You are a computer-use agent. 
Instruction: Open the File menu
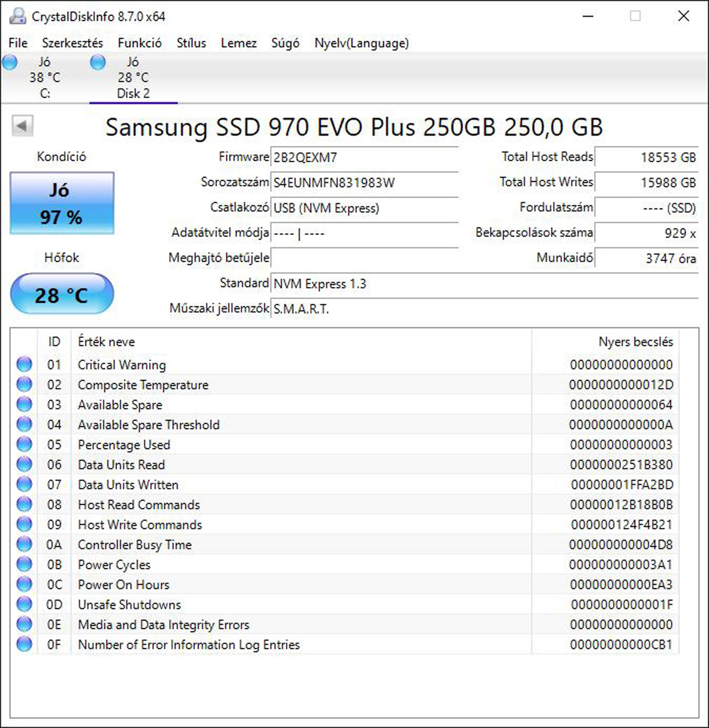click(x=18, y=43)
